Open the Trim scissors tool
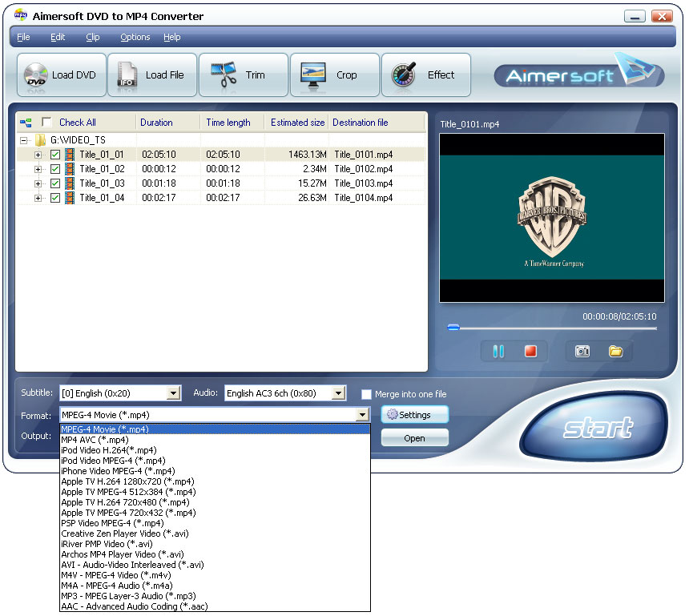The height and width of the screenshot is (616, 689). (224, 74)
